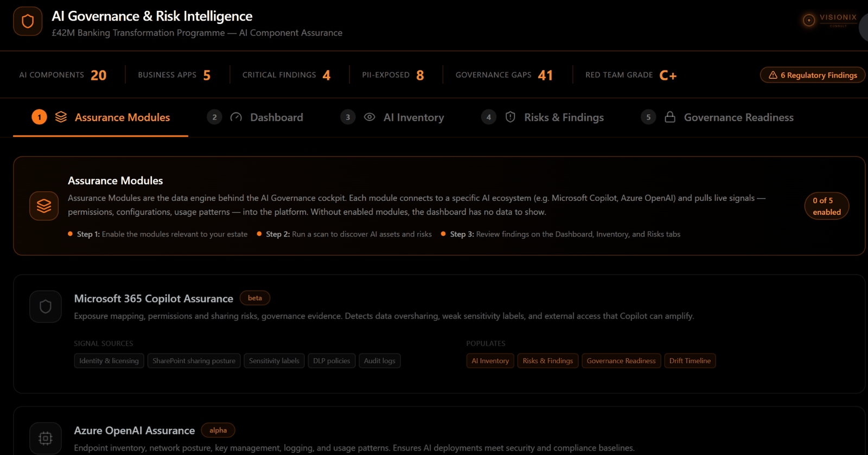Click the 0 of 5 enabled badge
Viewport: 868px width, 455px height.
[827, 206]
